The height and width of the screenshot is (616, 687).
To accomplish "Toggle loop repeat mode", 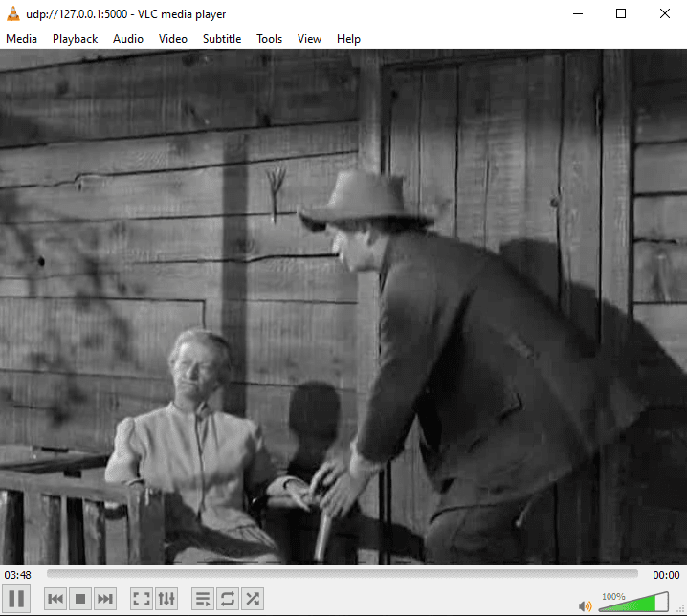I will tap(228, 599).
